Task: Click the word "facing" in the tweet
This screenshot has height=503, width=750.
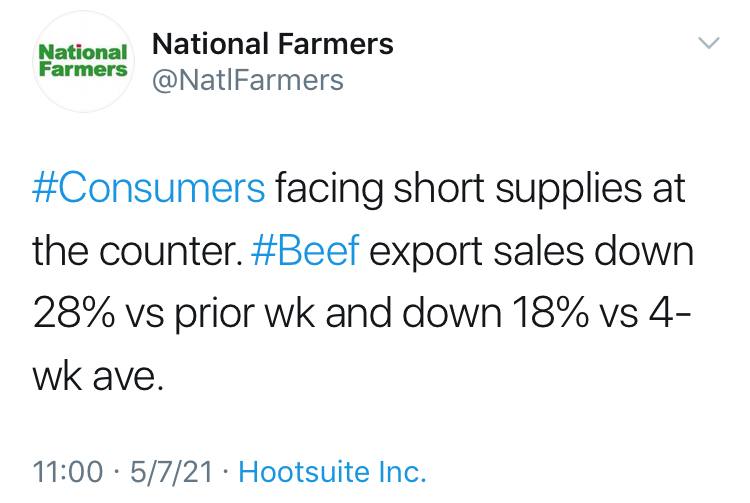Action: point(327,186)
